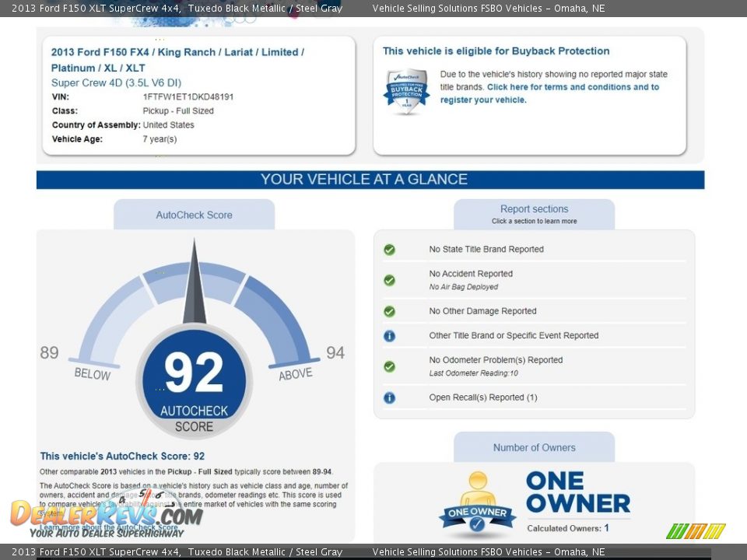Click the Buyback Protection eligibility heading

coord(496,51)
